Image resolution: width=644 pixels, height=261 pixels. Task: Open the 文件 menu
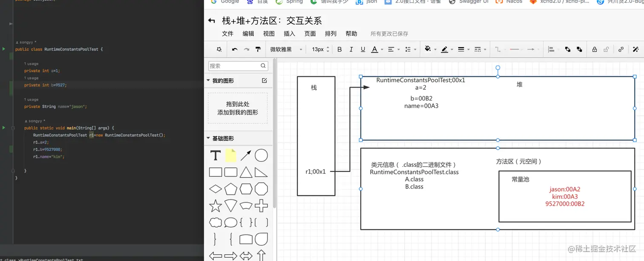point(228,34)
